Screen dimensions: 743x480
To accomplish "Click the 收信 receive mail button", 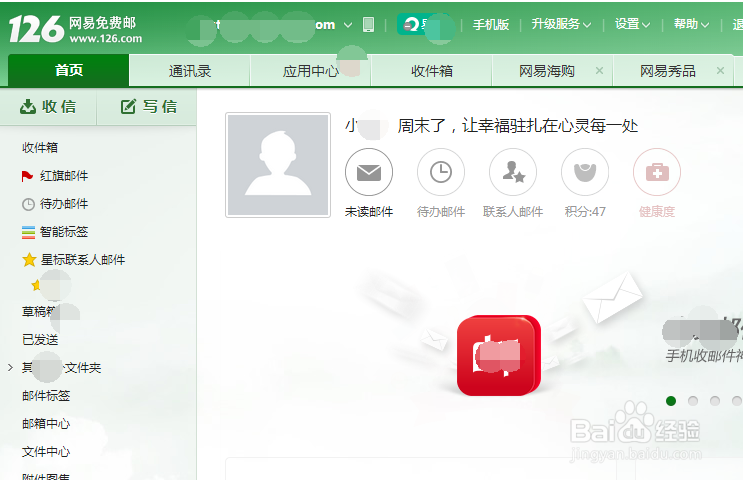I will pyautogui.click(x=48, y=107).
